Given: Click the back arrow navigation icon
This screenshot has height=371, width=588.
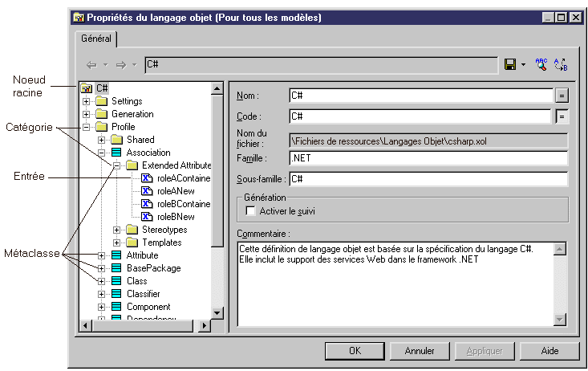Looking at the screenshot, I should point(91,64).
